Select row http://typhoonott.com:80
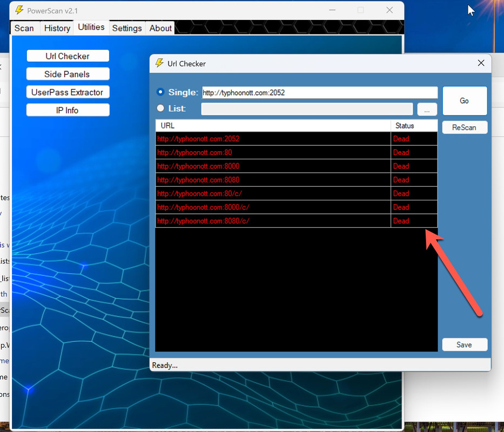The width and height of the screenshot is (504, 432). (x=297, y=152)
